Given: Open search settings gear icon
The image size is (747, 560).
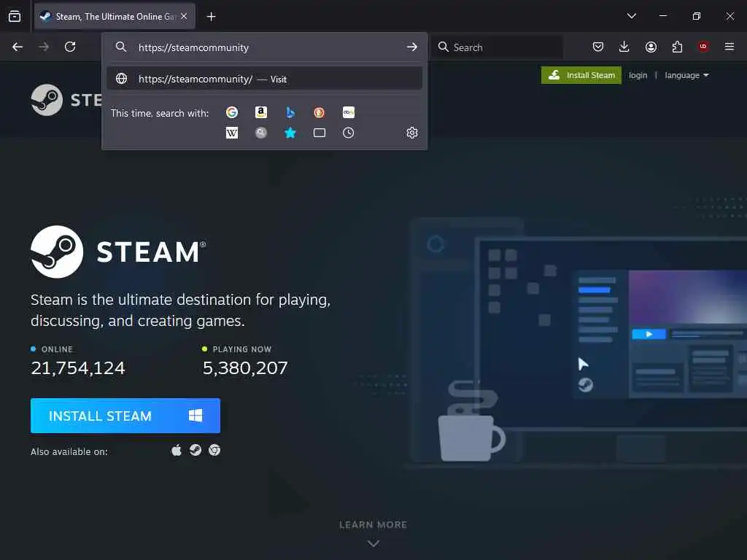Looking at the screenshot, I should (x=412, y=133).
